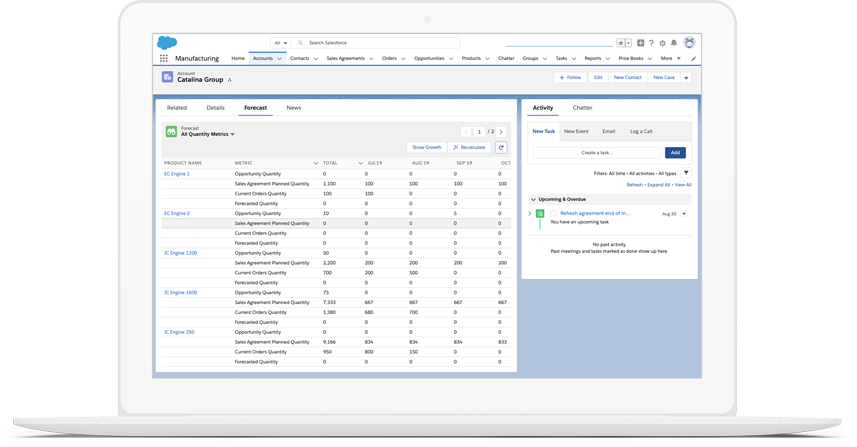Open the Global Actions plus icon

tap(640, 43)
